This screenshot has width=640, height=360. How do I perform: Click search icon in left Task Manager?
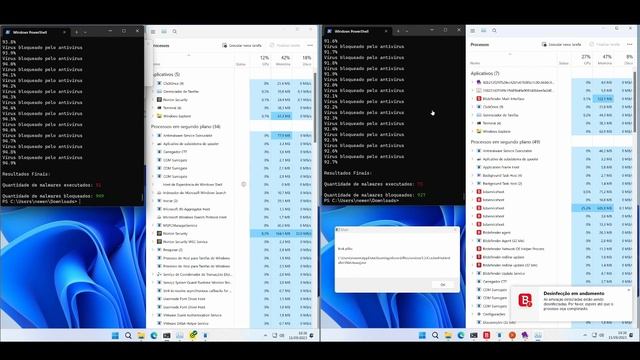[175, 31]
